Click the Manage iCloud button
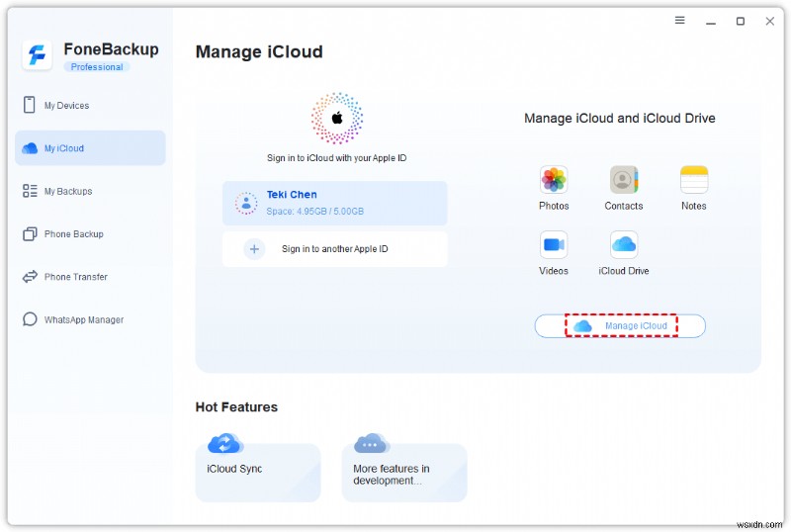This screenshot has height=532, width=791. pos(620,325)
